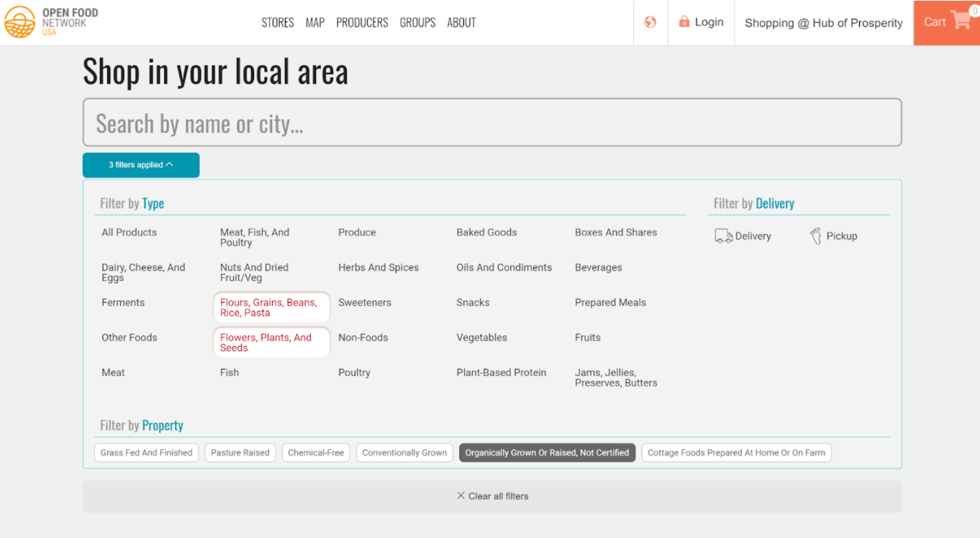
Task: Navigate to GROUPS
Action: [417, 22]
